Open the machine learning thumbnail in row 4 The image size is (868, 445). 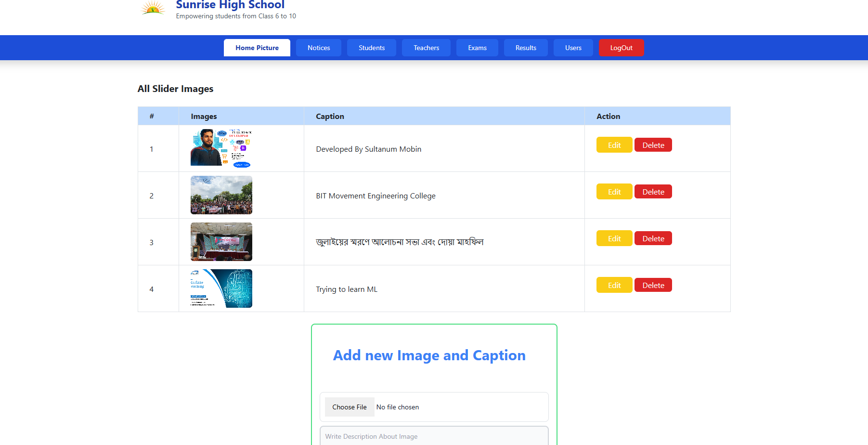[221, 288]
